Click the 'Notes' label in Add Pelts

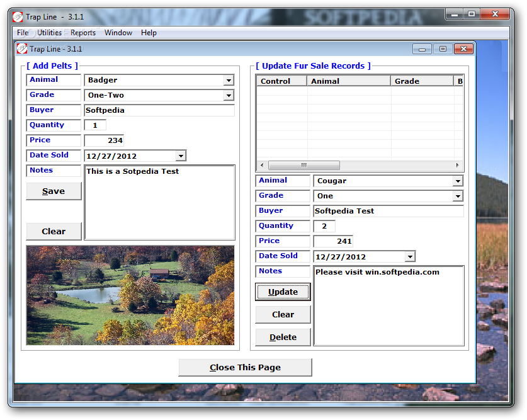point(42,170)
